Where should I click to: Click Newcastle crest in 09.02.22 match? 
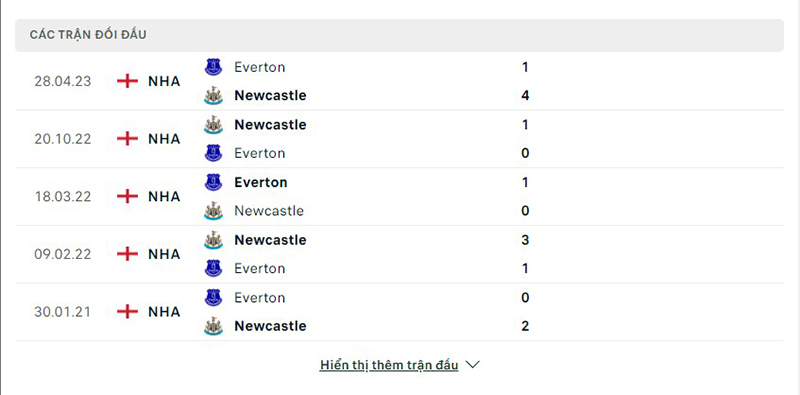tap(213, 240)
